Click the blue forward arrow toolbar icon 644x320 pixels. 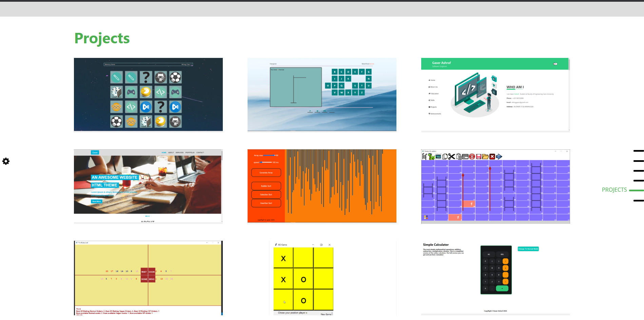[x=499, y=156]
